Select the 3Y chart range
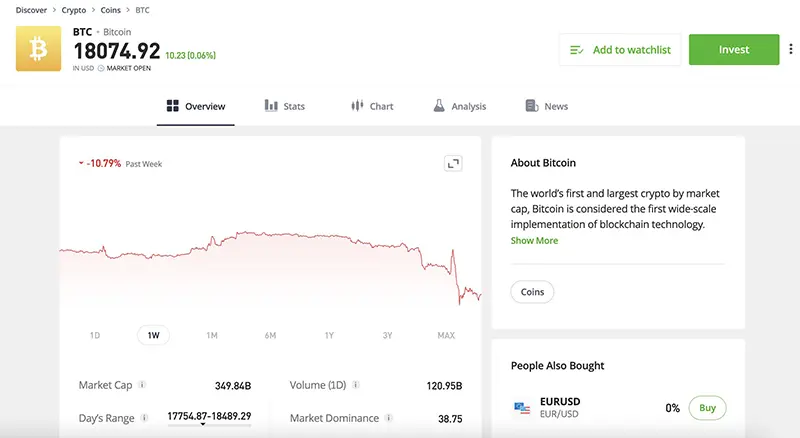800x438 pixels. (387, 335)
